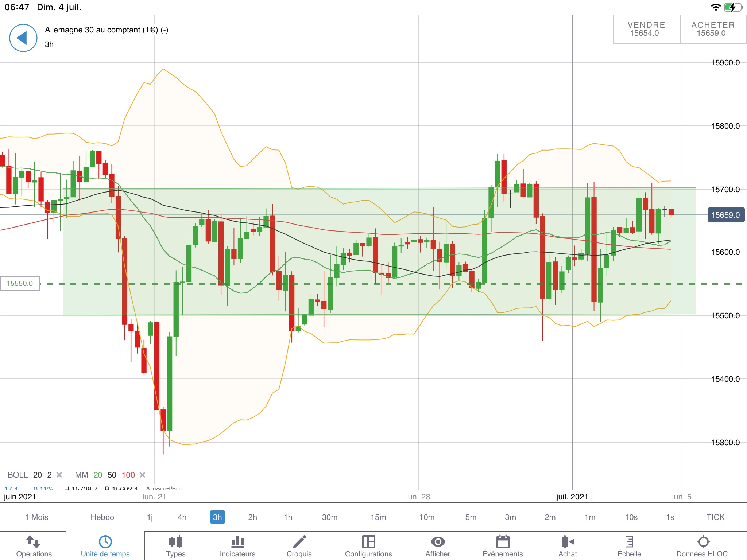Tap the 15550.0 alert level label
This screenshot has width=747, height=560.
[20, 283]
